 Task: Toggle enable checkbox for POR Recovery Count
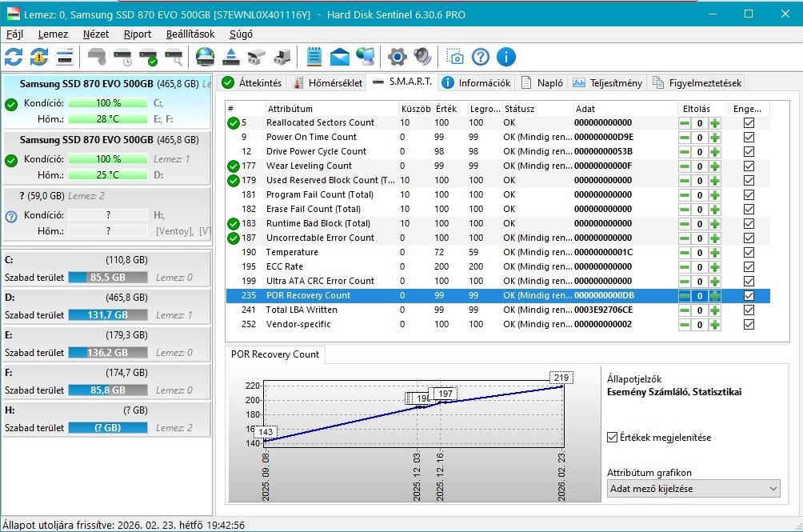(749, 295)
